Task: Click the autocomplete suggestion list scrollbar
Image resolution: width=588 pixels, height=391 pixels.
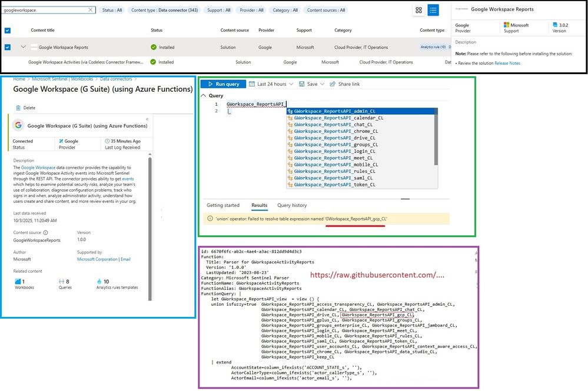Action: coord(436,136)
